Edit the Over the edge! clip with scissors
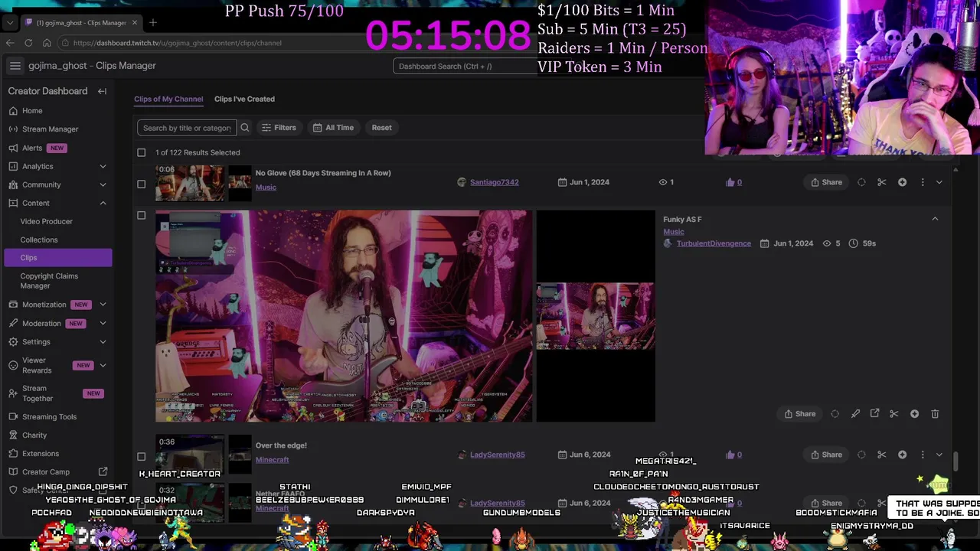The width and height of the screenshot is (980, 551). (882, 455)
